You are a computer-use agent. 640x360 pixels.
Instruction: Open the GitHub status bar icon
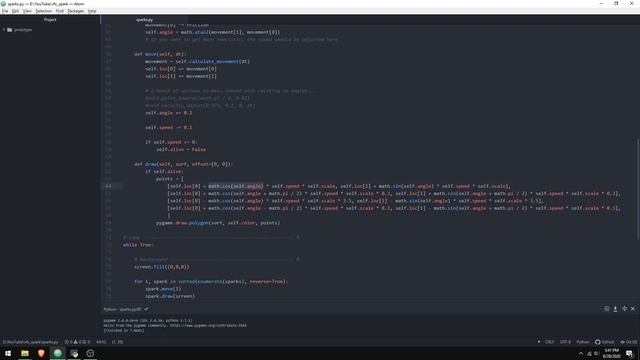(604, 342)
